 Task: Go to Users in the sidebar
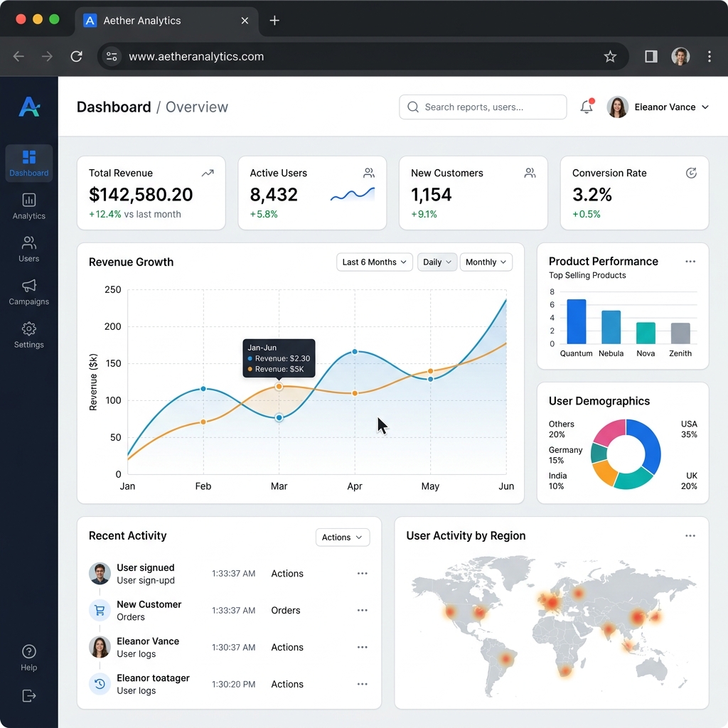(x=28, y=249)
